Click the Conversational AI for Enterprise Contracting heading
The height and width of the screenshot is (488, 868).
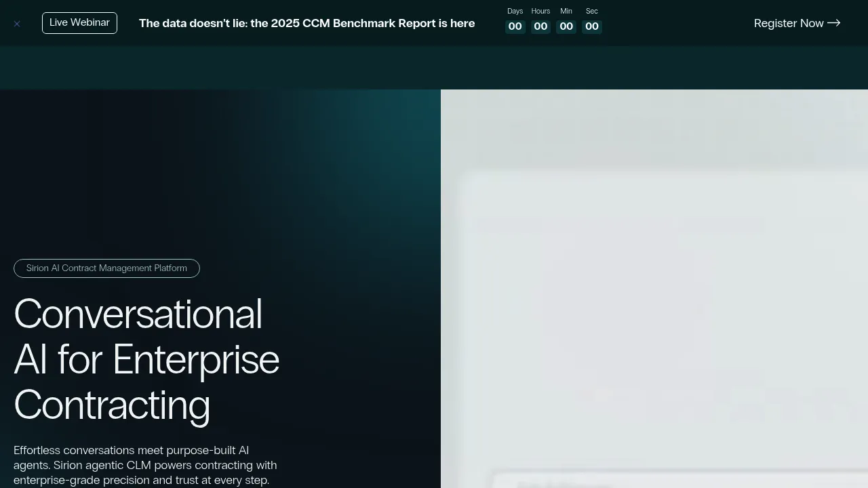(146, 359)
